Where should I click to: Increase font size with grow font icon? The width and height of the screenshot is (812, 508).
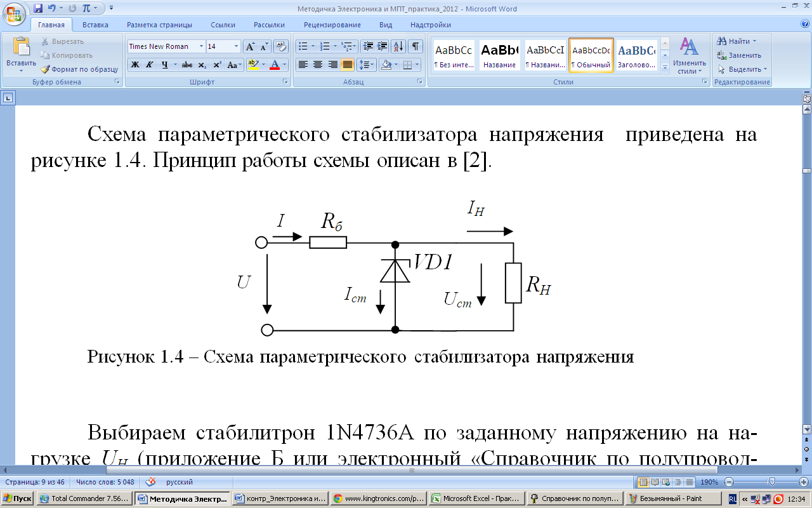[x=251, y=46]
